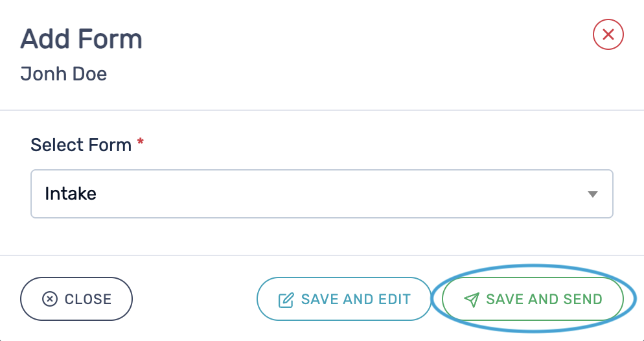This screenshot has height=341, width=644.
Task: Click the empty footer space right of Close
Action: 194,300
